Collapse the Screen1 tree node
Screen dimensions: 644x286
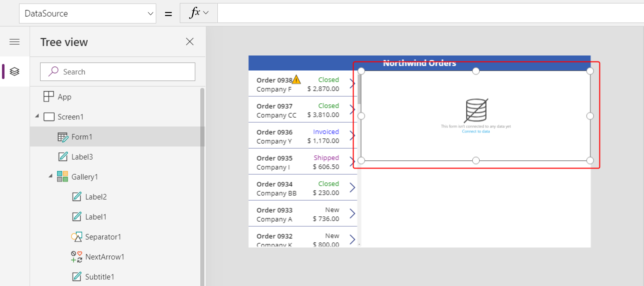(37, 116)
